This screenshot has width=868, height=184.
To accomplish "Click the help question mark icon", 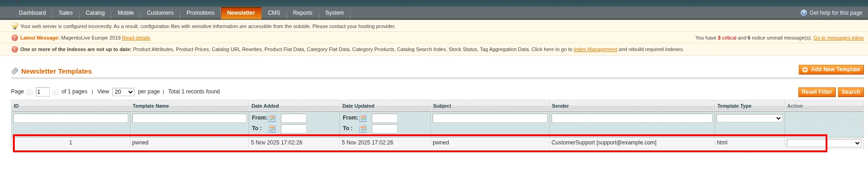I will 804,13.
